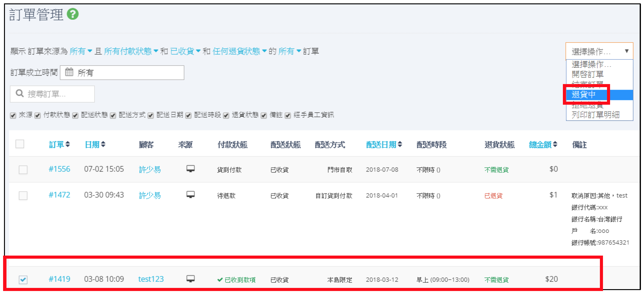The image size is (644, 295).
Task: Select the checkbox for order #1556
Action: click(23, 170)
